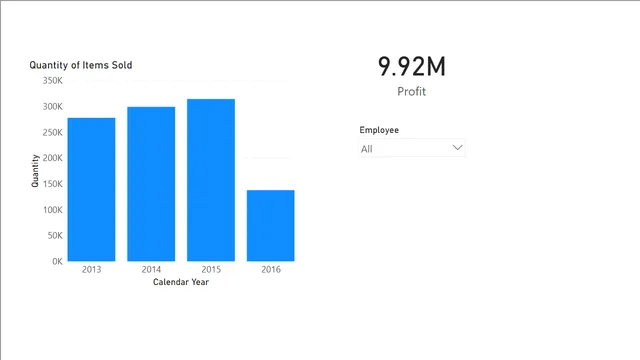Click the 50K axis value
Screen dimensions: 640x360
tap(55, 236)
